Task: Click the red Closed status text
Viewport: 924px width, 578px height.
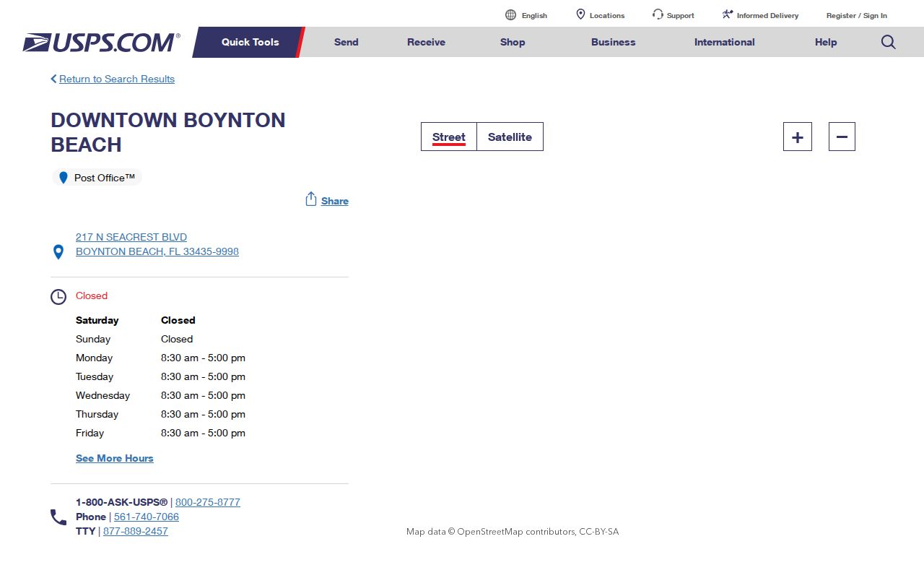Action: (92, 296)
